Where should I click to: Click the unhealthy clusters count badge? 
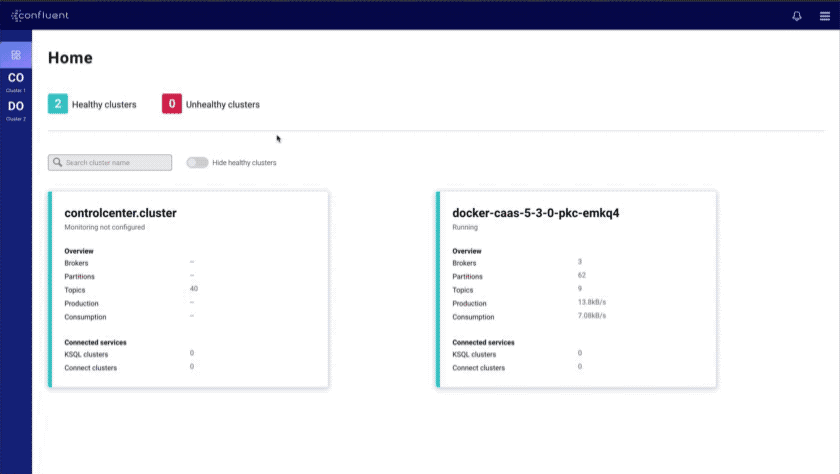click(x=172, y=104)
